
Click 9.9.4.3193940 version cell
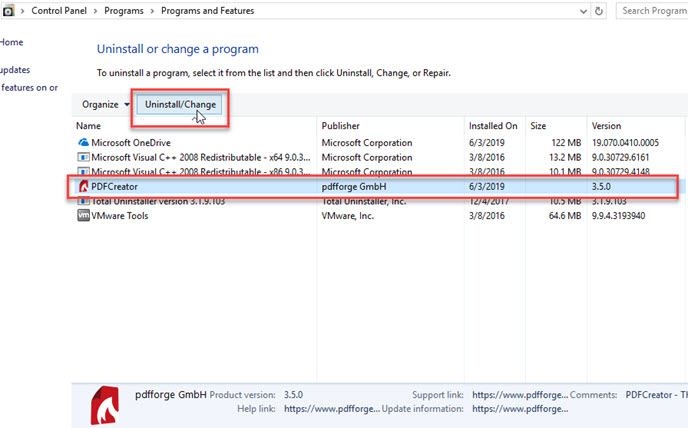click(x=618, y=216)
